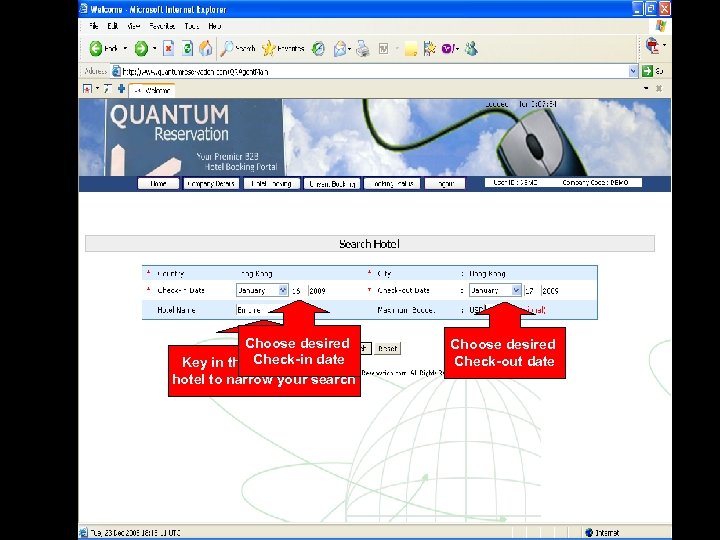Image resolution: width=720 pixels, height=540 pixels.
Task: Open the Urgent Booking navigation button
Action: (332, 184)
